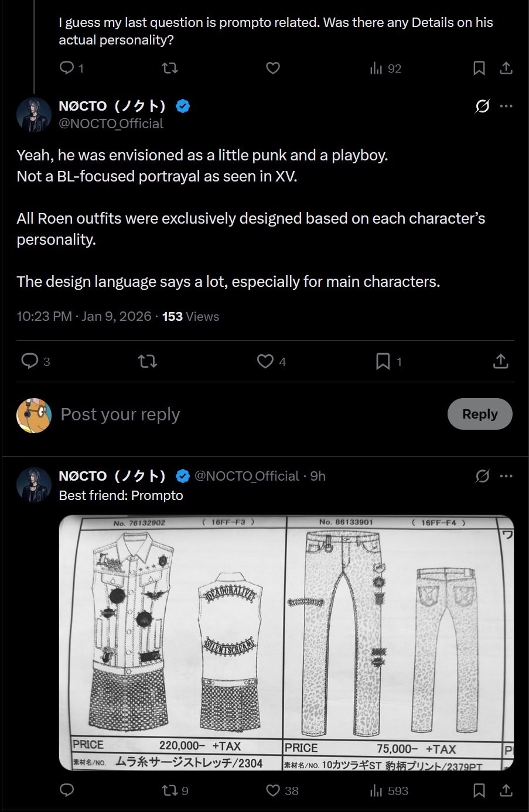
Task: View analytics for the Prompto reply
Action: pos(377,790)
